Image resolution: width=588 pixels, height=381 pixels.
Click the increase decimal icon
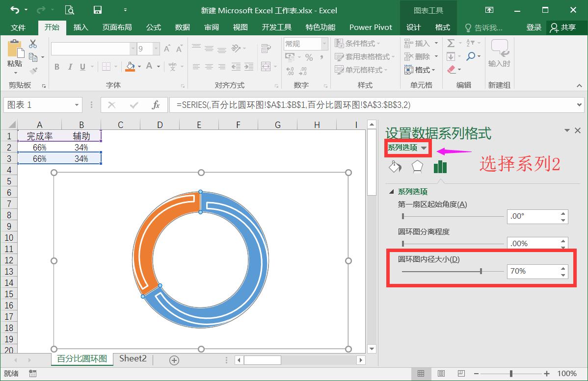point(290,71)
